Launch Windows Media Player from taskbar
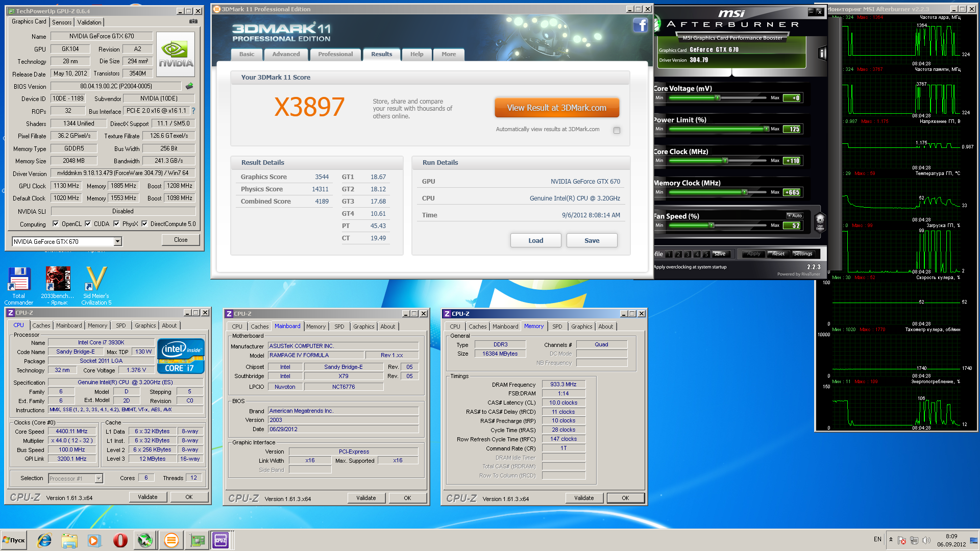Viewport: 980px width, 551px height. 94,540
